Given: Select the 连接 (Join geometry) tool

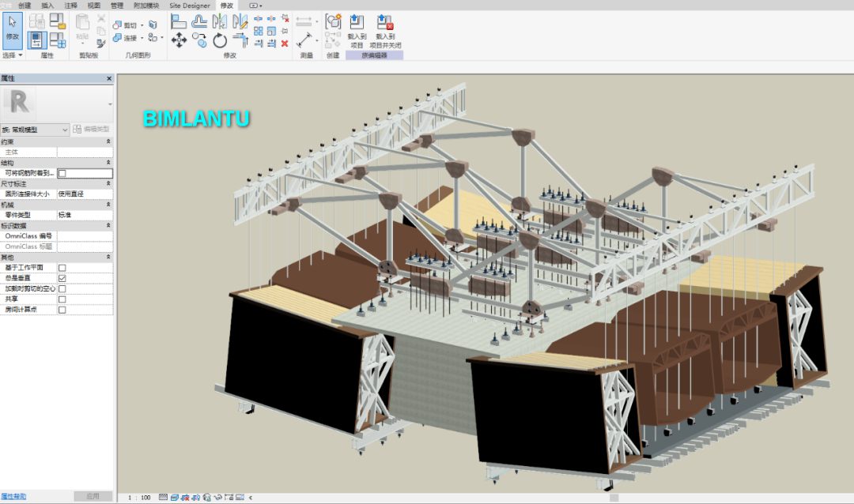Looking at the screenshot, I should [x=125, y=38].
